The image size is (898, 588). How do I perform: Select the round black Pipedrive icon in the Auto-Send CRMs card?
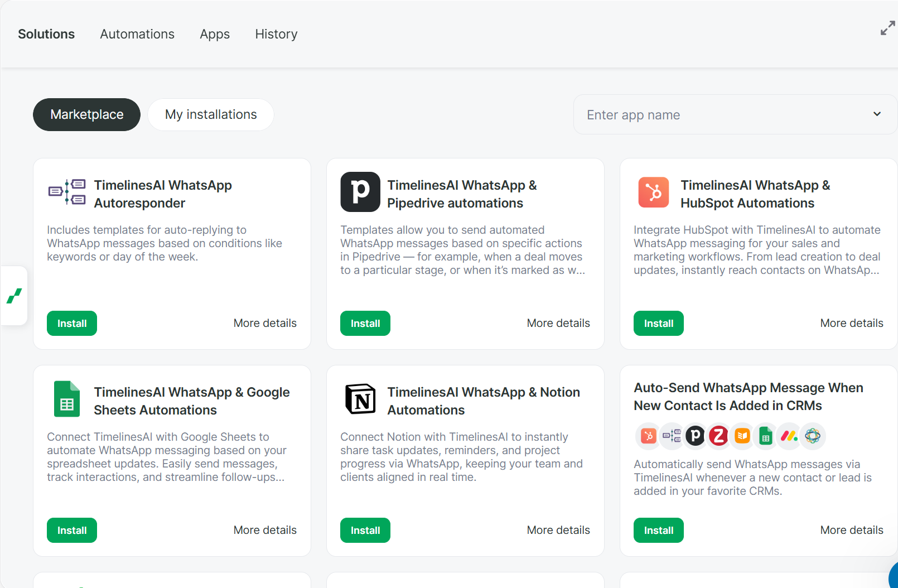point(695,436)
